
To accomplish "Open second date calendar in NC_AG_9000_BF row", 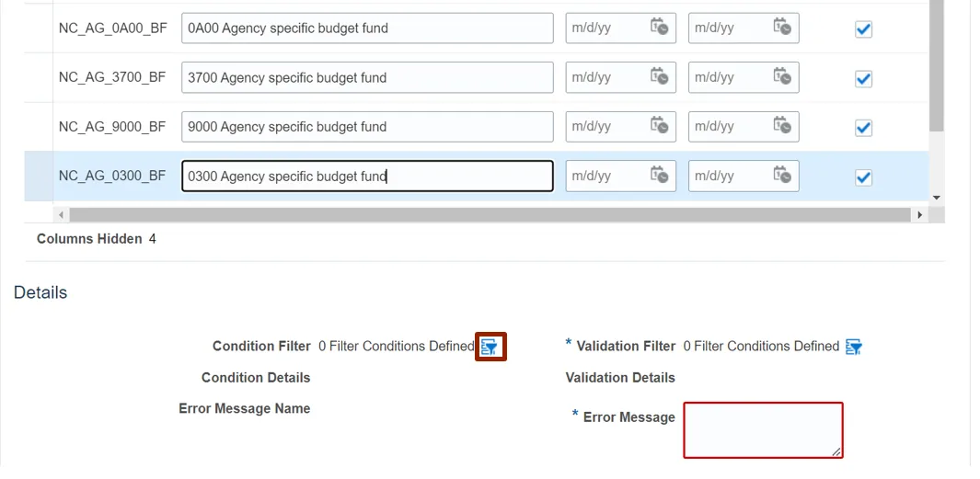I will [782, 126].
